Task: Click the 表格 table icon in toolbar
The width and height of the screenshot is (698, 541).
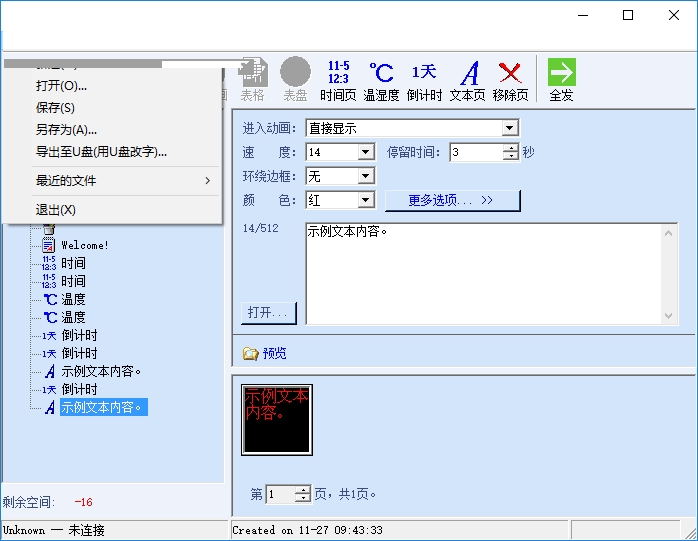Action: (x=252, y=80)
